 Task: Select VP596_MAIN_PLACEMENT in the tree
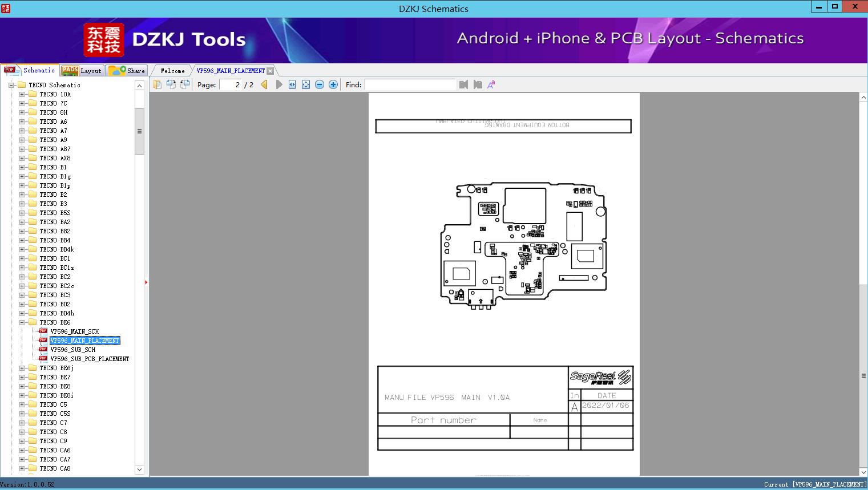pyautogui.click(x=85, y=341)
